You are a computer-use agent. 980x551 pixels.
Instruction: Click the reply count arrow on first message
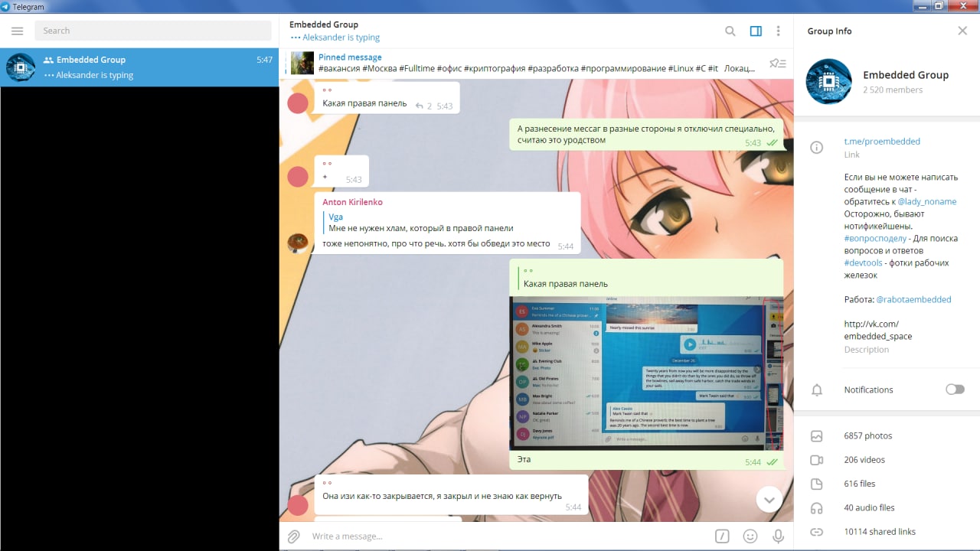420,106
